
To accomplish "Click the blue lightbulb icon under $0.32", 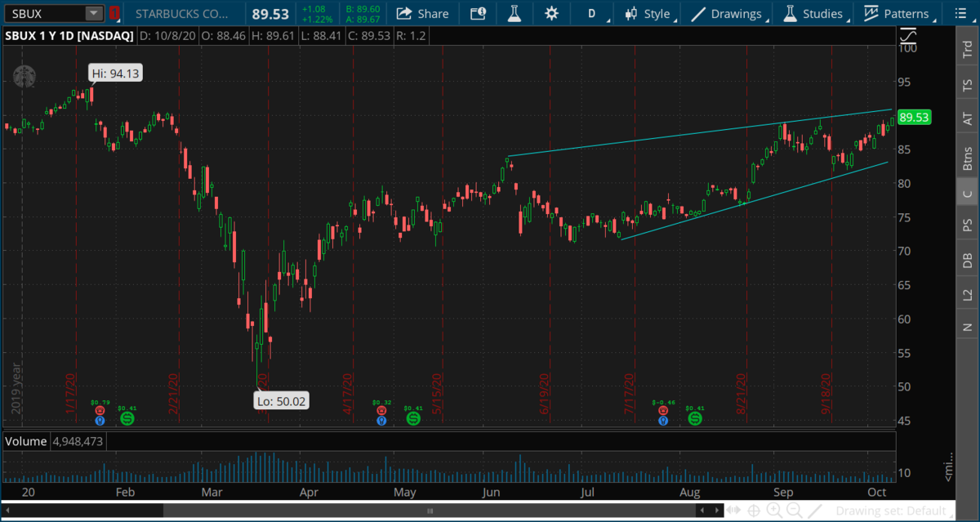I will tap(381, 421).
